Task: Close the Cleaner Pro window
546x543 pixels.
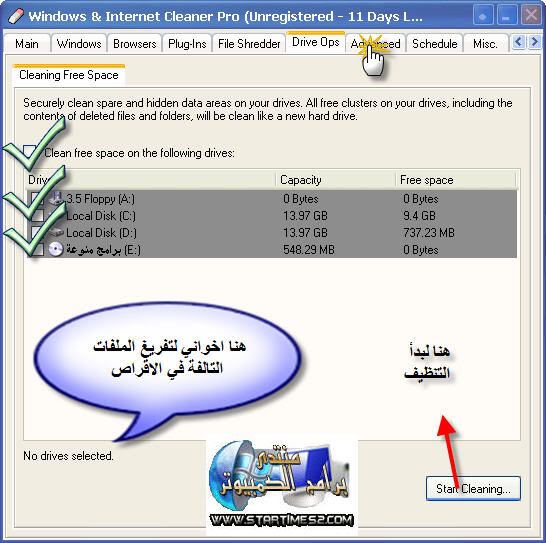Action: point(531,16)
